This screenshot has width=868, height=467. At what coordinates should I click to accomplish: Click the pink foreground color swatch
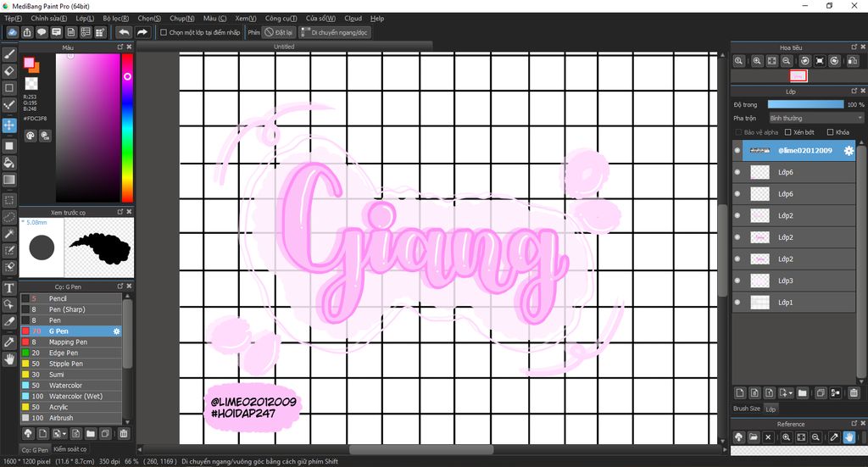pyautogui.click(x=29, y=63)
